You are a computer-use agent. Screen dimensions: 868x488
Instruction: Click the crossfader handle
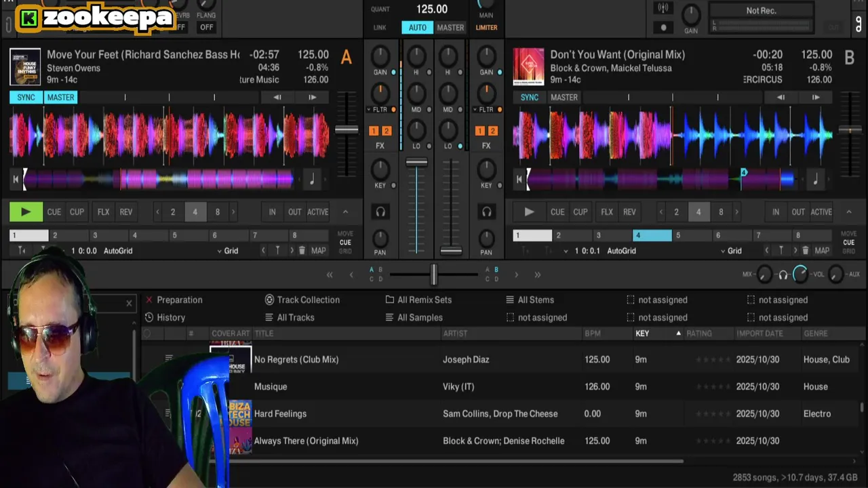click(x=433, y=274)
